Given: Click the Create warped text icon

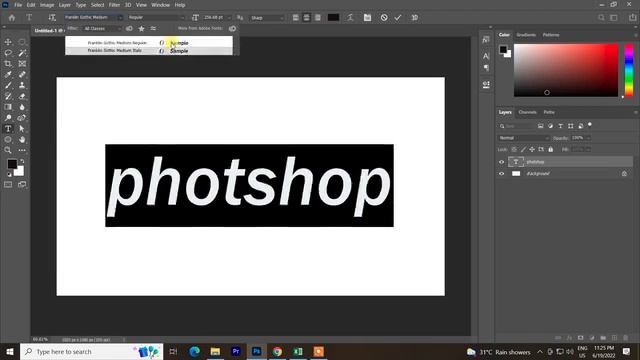Looking at the screenshot, I should (x=350, y=18).
